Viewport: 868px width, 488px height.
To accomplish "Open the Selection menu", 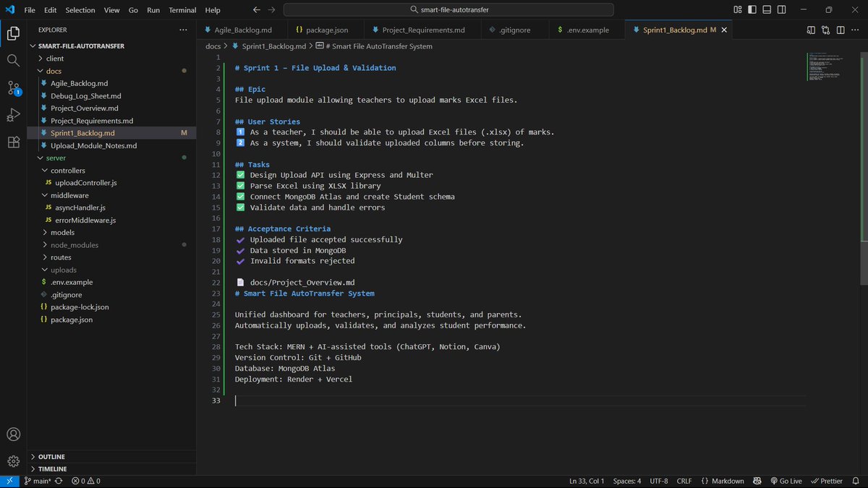I will coord(80,10).
